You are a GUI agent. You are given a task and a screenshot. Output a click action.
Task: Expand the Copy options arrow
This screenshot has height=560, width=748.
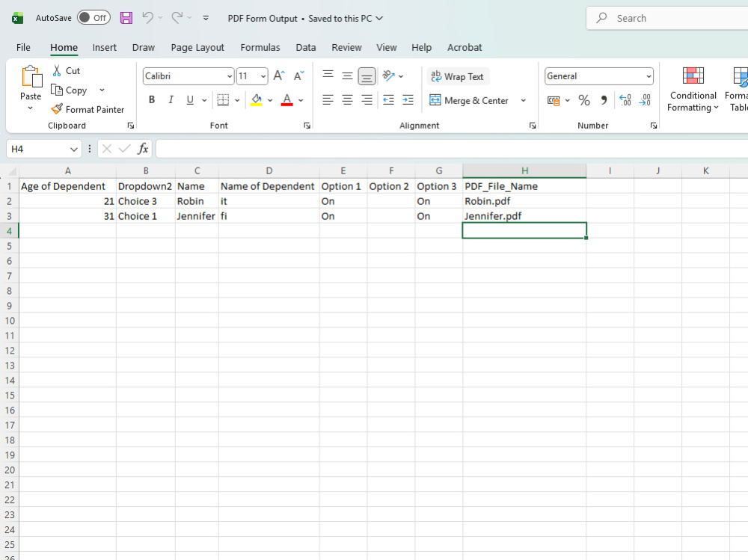[x=102, y=90]
